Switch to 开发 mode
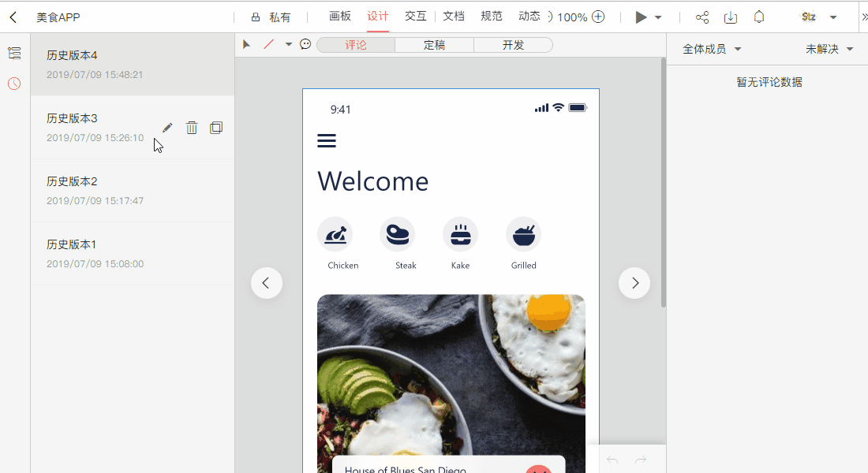 pos(513,45)
